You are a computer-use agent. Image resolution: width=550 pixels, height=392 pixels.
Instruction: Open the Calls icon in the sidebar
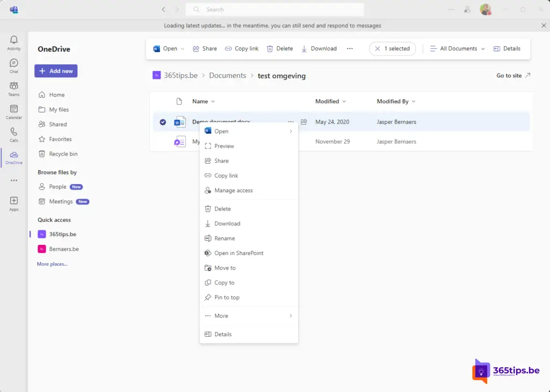click(14, 134)
